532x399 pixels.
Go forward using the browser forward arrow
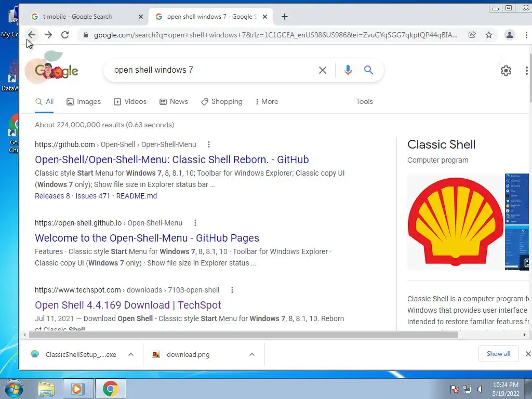48,35
